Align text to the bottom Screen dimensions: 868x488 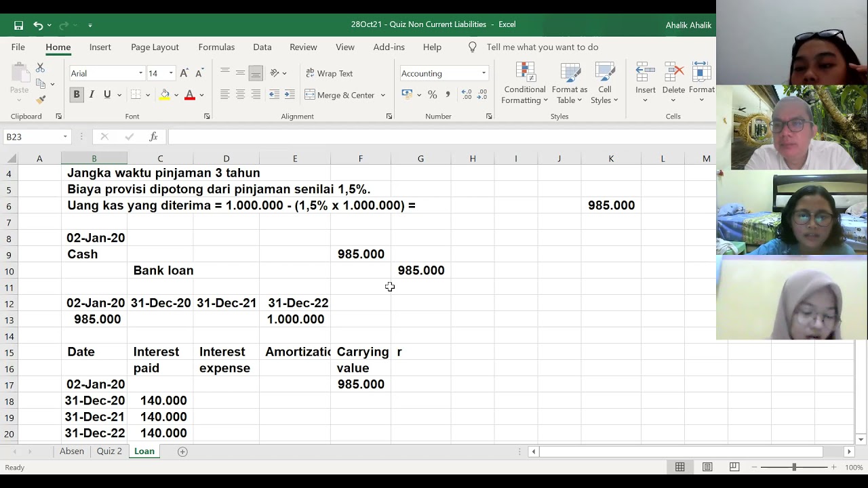(256, 73)
